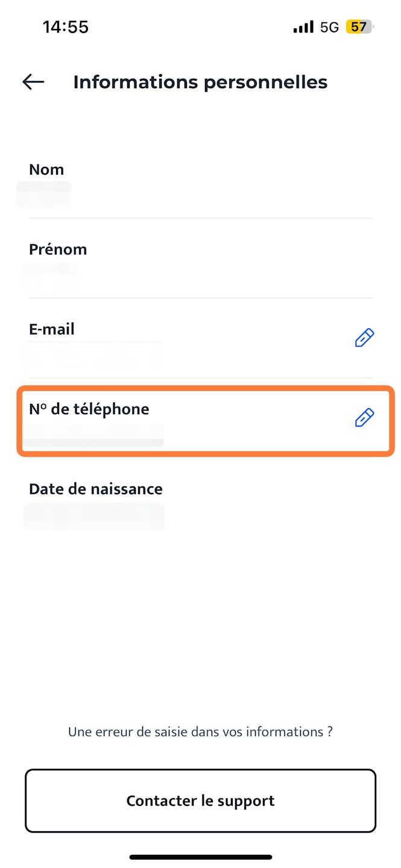Edit the e-mail with pencil icon

(x=364, y=338)
